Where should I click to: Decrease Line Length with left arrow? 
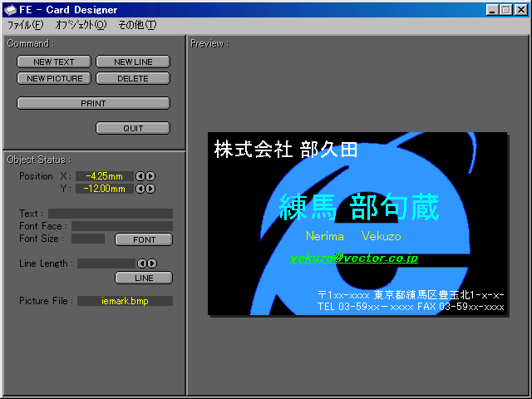141,264
